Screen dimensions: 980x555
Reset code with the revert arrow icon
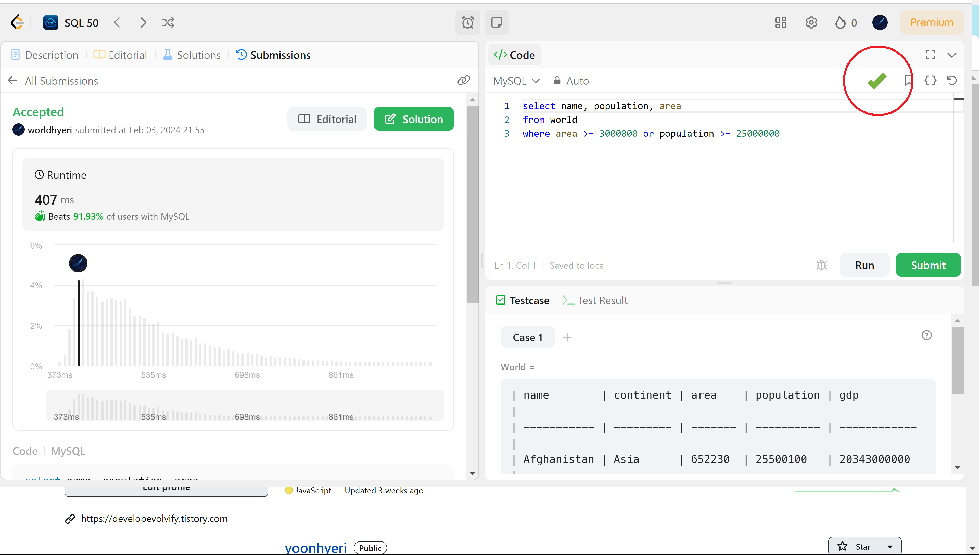coord(952,81)
